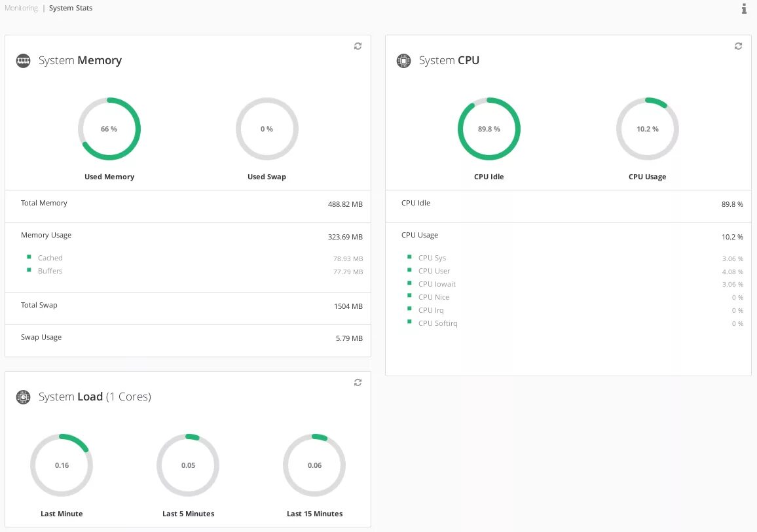Select the Memory Usage label
This screenshot has height=532, width=757.
pyautogui.click(x=46, y=235)
